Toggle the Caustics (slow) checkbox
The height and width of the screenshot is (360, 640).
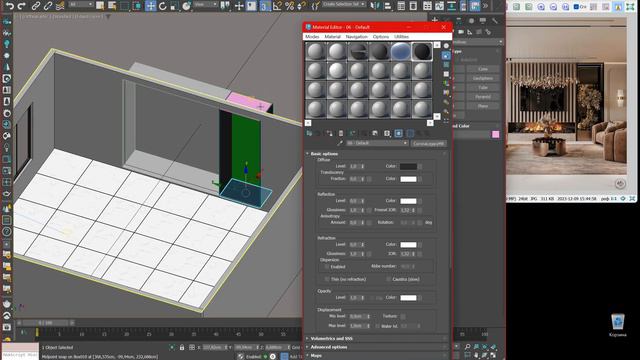pyautogui.click(x=388, y=279)
